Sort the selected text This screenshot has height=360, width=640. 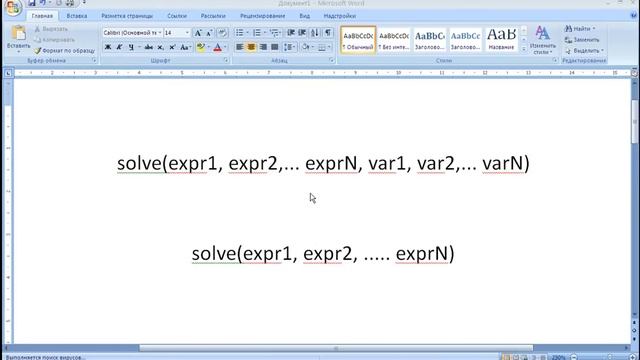315,33
